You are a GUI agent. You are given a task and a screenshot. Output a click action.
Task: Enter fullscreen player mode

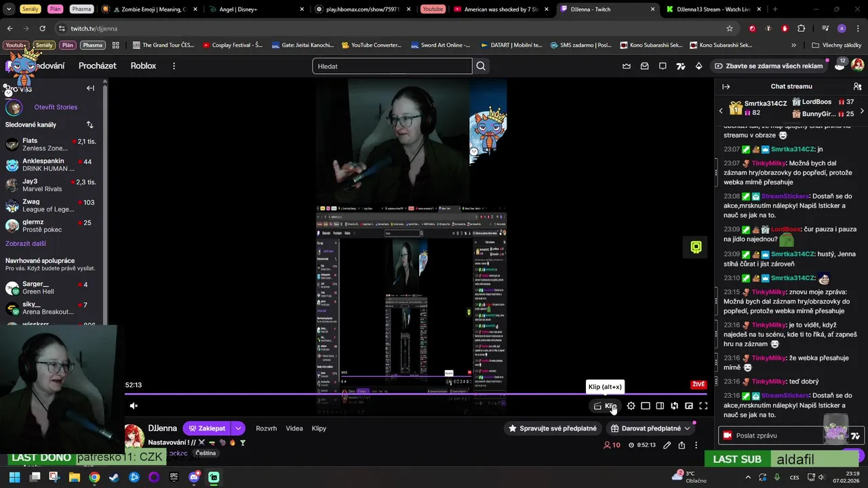(x=703, y=406)
